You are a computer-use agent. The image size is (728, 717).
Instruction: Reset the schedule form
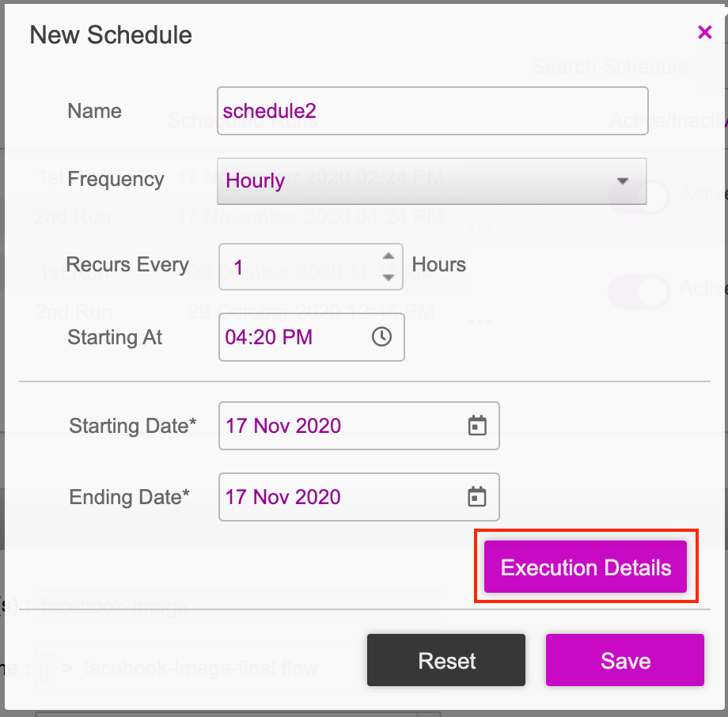pos(446,660)
